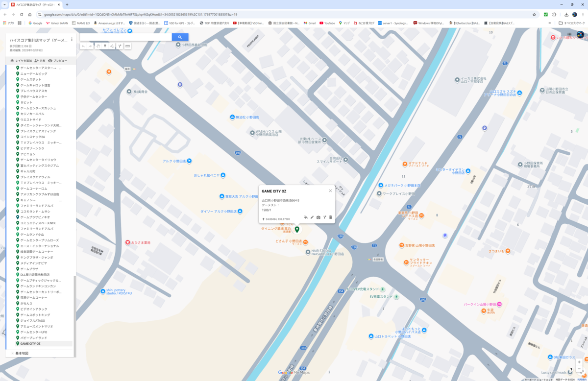Click the Redo arrow in map toolbar

pos(90,46)
